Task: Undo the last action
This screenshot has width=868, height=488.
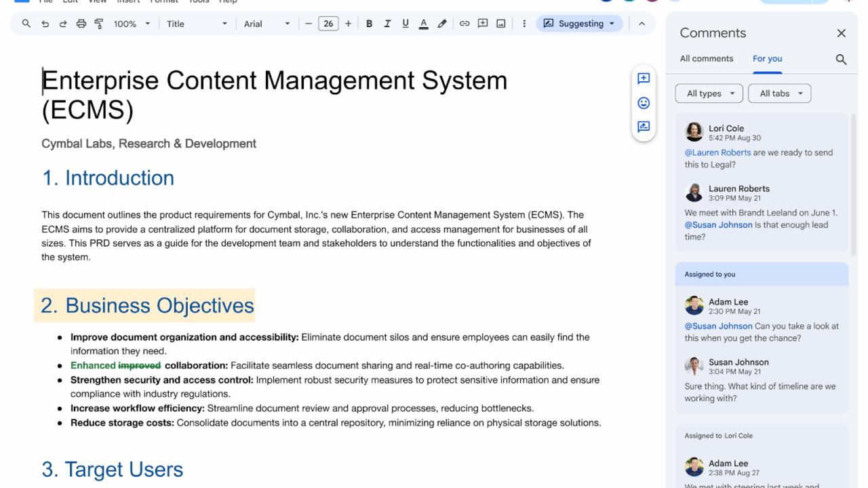Action: pyautogui.click(x=45, y=24)
